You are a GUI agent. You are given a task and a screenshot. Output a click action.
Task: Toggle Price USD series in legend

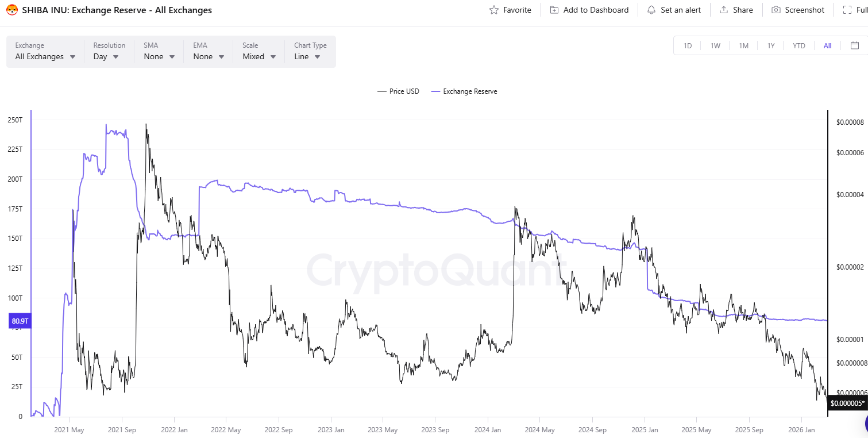pos(398,91)
